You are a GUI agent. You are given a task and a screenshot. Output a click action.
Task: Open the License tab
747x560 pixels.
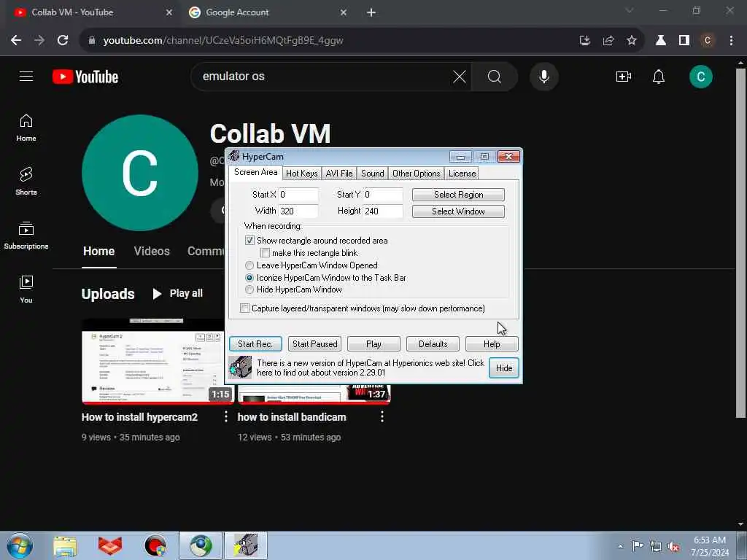[x=462, y=174]
